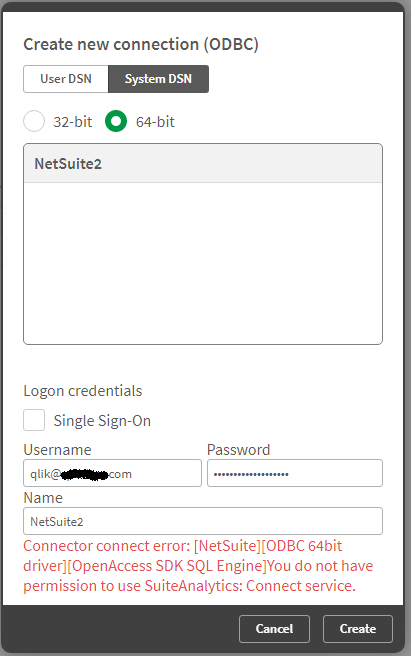The height and width of the screenshot is (656, 411).
Task: Click Create to add the connection
Action: point(357,628)
